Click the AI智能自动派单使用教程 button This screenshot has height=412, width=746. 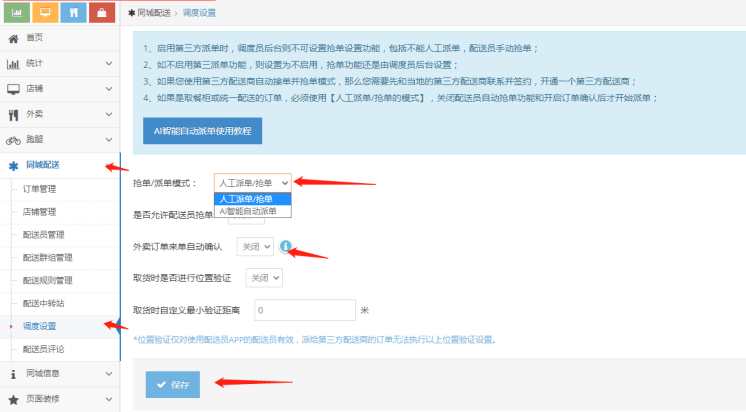[203, 131]
